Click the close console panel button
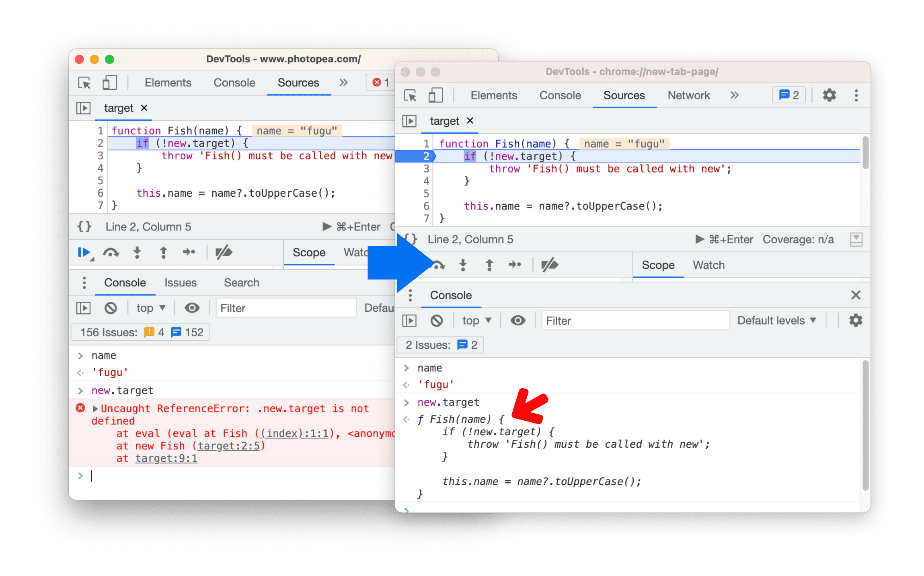 pos(856,294)
